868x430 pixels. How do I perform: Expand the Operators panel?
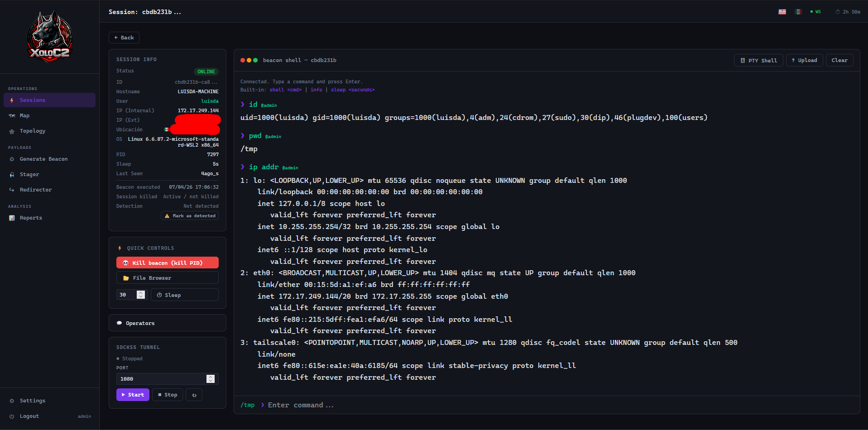[x=167, y=323]
